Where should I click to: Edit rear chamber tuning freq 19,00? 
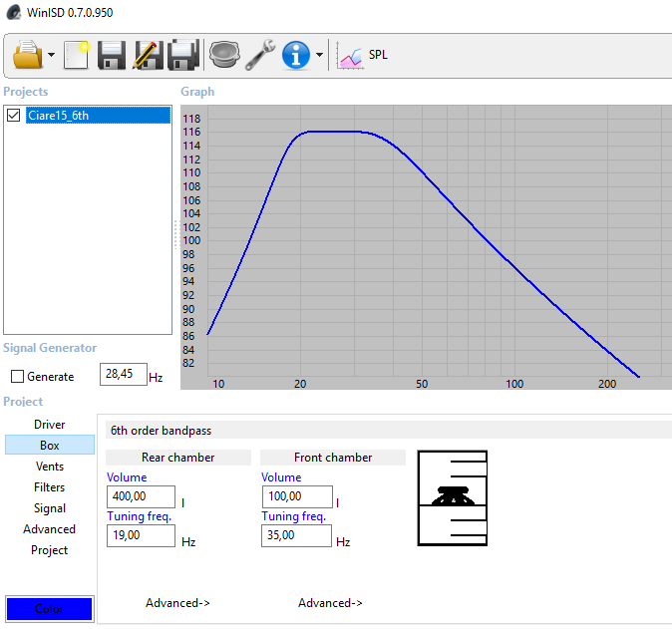(x=141, y=535)
